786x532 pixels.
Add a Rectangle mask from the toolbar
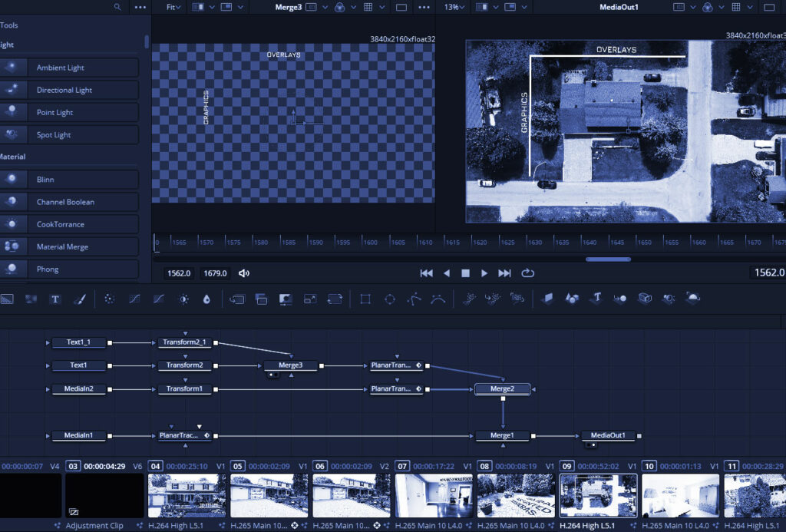click(x=365, y=299)
